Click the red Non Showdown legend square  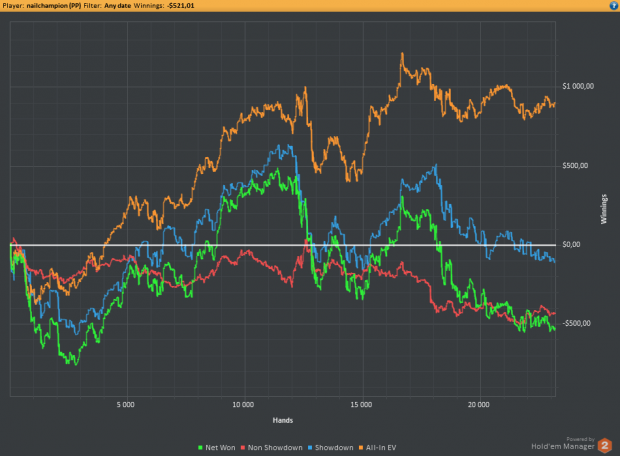243,448
